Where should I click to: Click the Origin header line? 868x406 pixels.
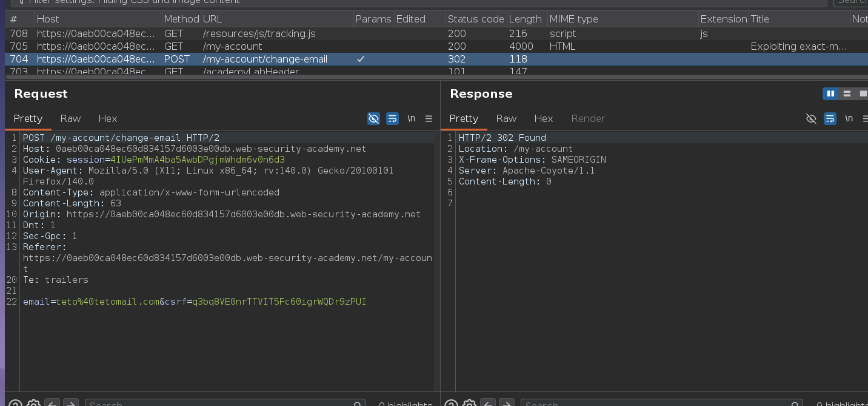[222, 214]
